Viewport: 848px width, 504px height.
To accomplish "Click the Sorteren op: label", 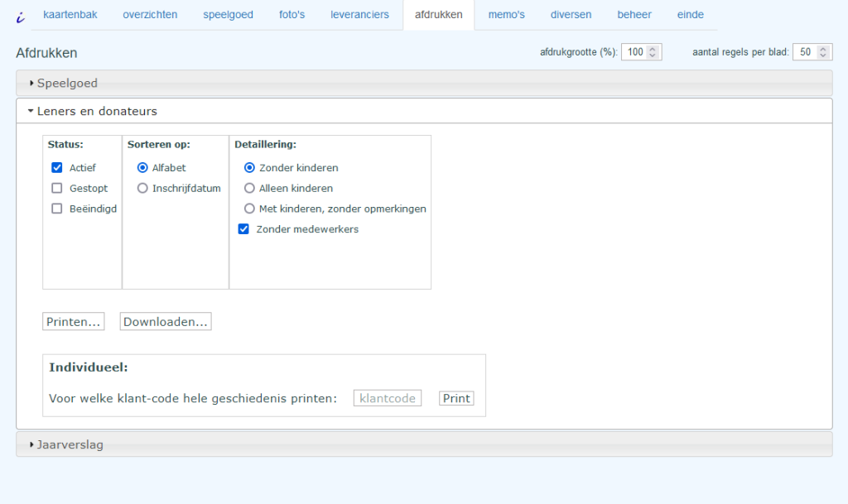I will coord(159,144).
